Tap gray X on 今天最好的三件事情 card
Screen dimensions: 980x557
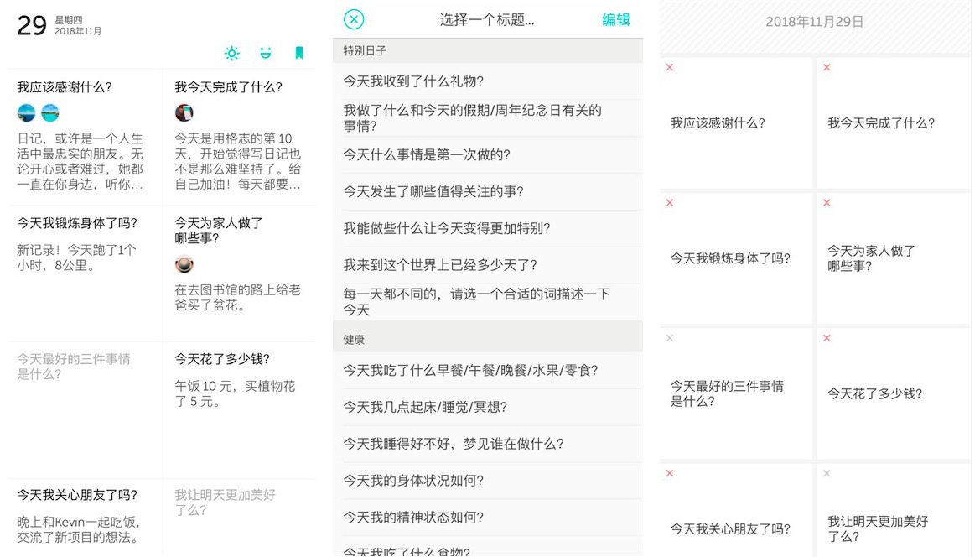pos(670,338)
